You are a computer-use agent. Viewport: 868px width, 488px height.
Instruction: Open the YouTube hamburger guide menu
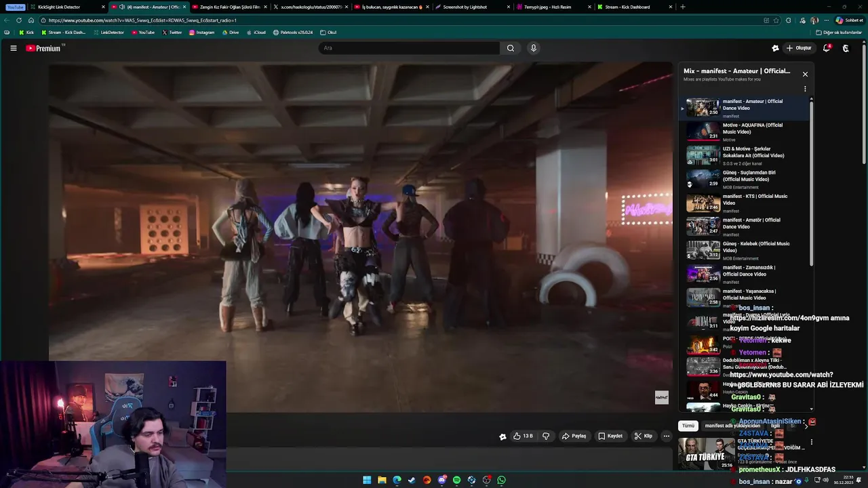coord(13,48)
